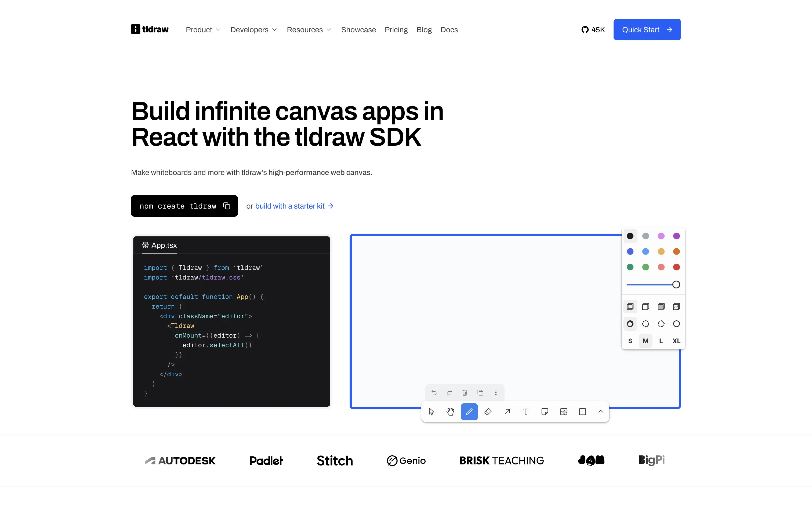The height and width of the screenshot is (508, 812).
Task: Pick the orange color swatch
Action: point(676,251)
